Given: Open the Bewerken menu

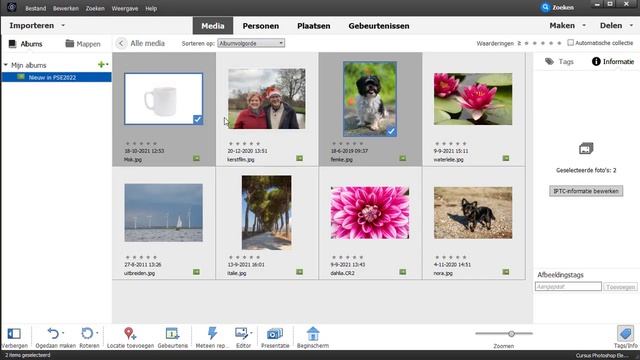Looking at the screenshot, I should (x=66, y=8).
